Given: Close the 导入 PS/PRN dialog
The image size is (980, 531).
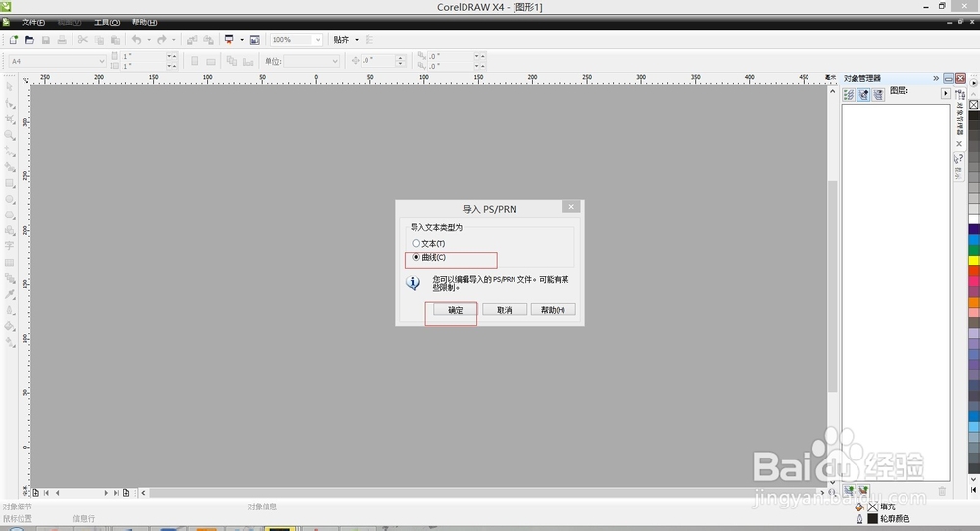Looking at the screenshot, I should pyautogui.click(x=570, y=207).
